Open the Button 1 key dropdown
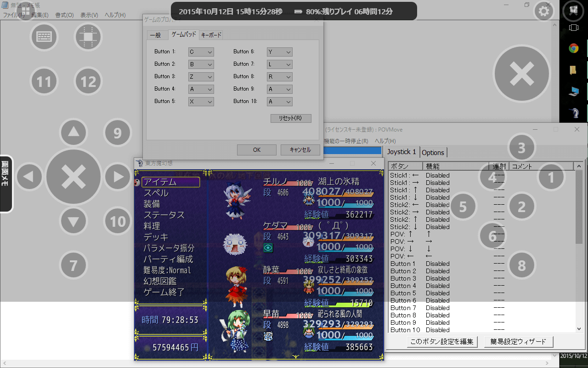 [x=201, y=52]
